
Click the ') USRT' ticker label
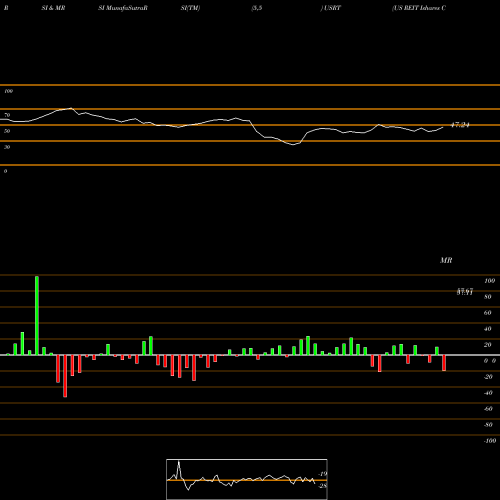tap(331, 8)
